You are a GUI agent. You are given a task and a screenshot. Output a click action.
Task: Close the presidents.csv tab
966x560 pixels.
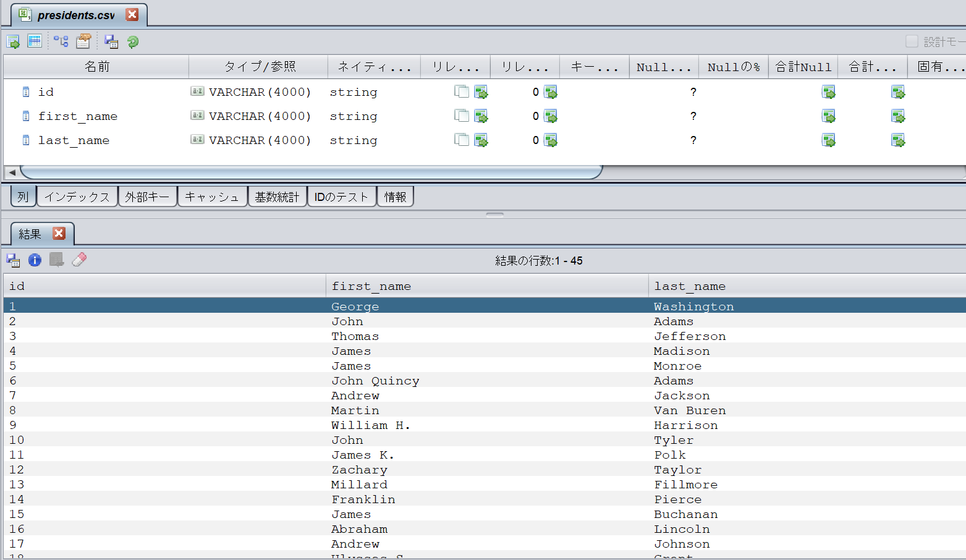tap(132, 14)
